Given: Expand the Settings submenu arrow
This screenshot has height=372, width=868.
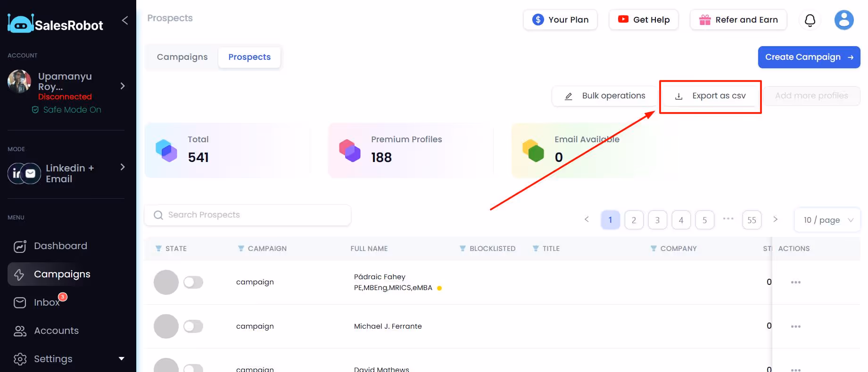Looking at the screenshot, I should [x=122, y=359].
